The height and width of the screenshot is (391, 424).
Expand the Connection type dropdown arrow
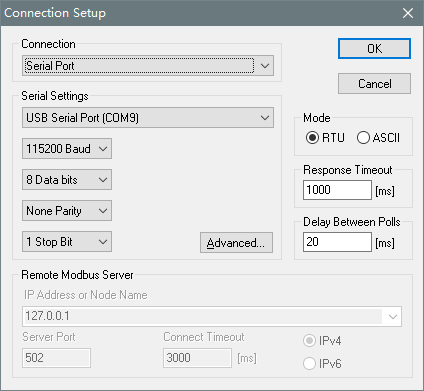pos(265,66)
